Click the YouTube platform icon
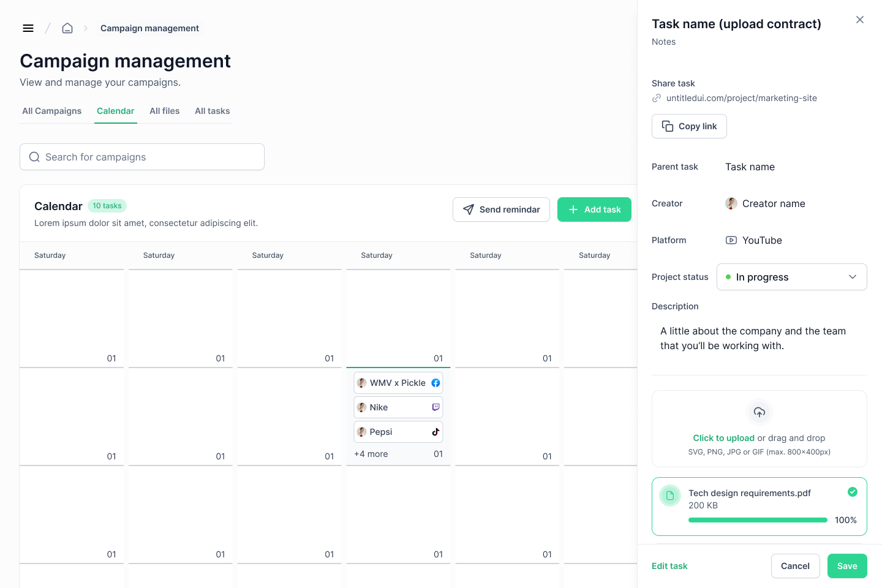 click(731, 240)
